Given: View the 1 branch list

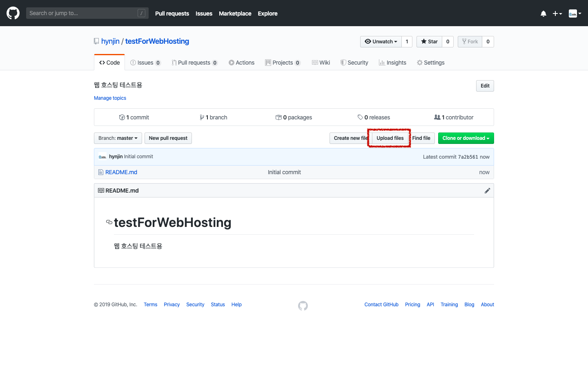Looking at the screenshot, I should [x=214, y=117].
